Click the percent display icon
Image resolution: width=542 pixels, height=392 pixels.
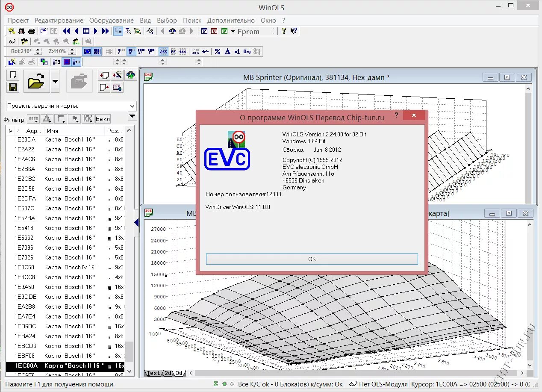(218, 51)
